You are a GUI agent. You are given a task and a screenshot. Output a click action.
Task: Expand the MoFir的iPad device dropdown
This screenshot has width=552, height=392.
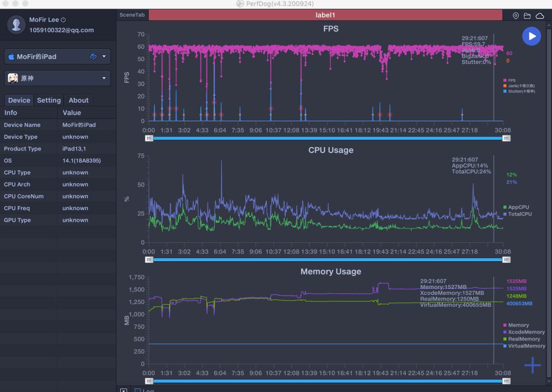pyautogui.click(x=104, y=57)
